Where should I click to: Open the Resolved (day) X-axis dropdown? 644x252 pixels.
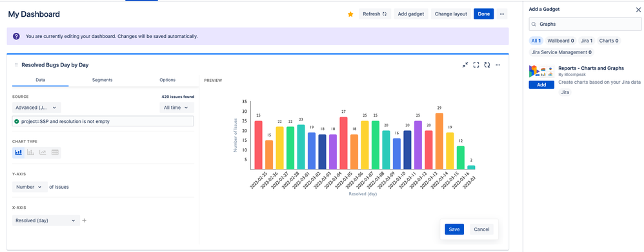46,220
